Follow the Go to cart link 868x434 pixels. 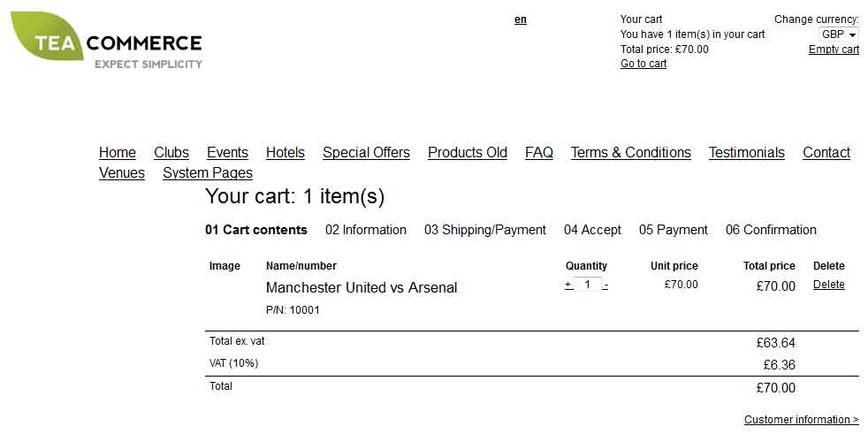[x=643, y=64]
